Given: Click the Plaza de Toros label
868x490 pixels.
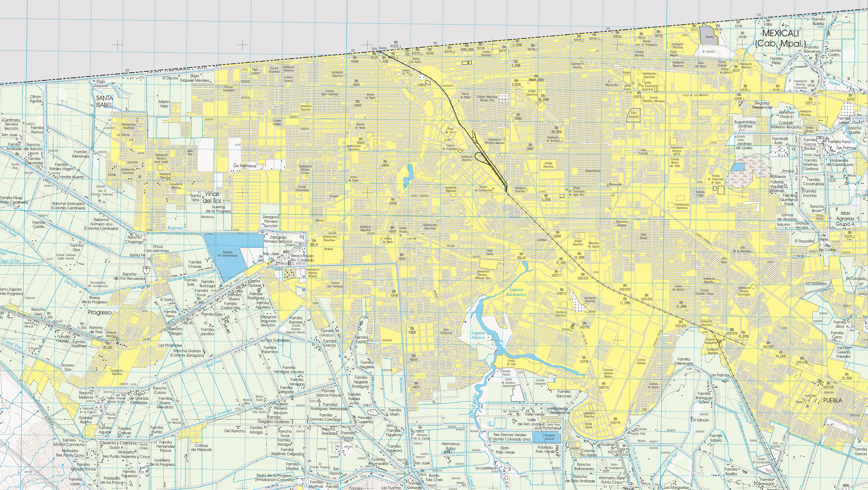Looking at the screenshot, I should coord(451,130).
